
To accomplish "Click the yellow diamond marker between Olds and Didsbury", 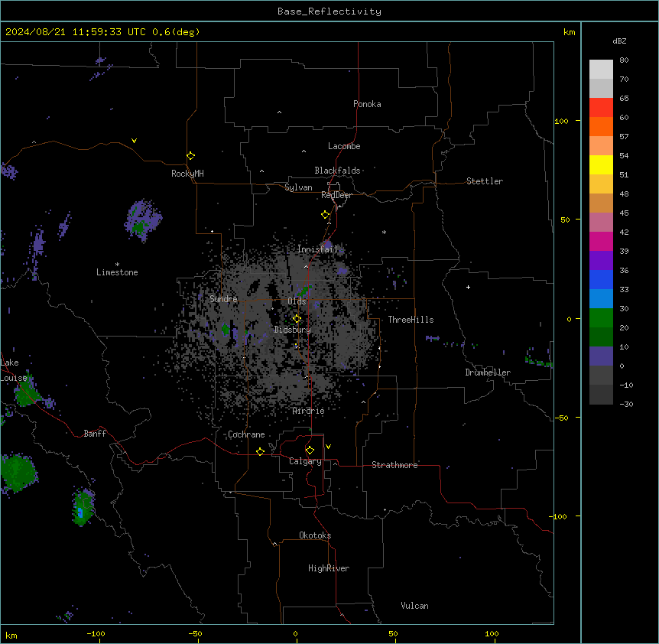I will click(297, 319).
